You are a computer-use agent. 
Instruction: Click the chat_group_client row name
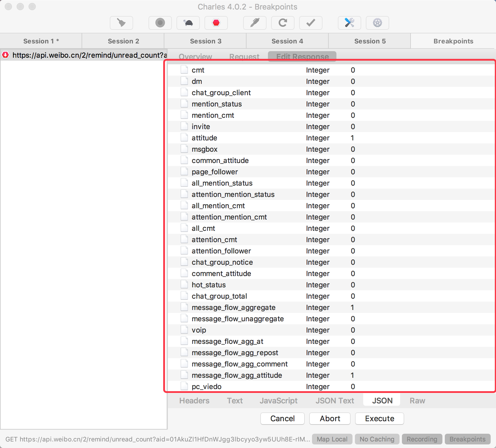pos(221,93)
